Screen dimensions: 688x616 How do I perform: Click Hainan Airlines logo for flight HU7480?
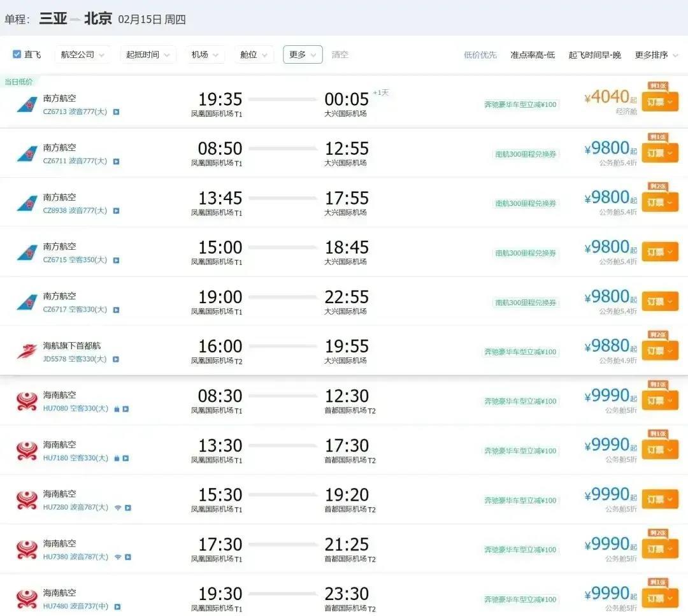[27, 599]
